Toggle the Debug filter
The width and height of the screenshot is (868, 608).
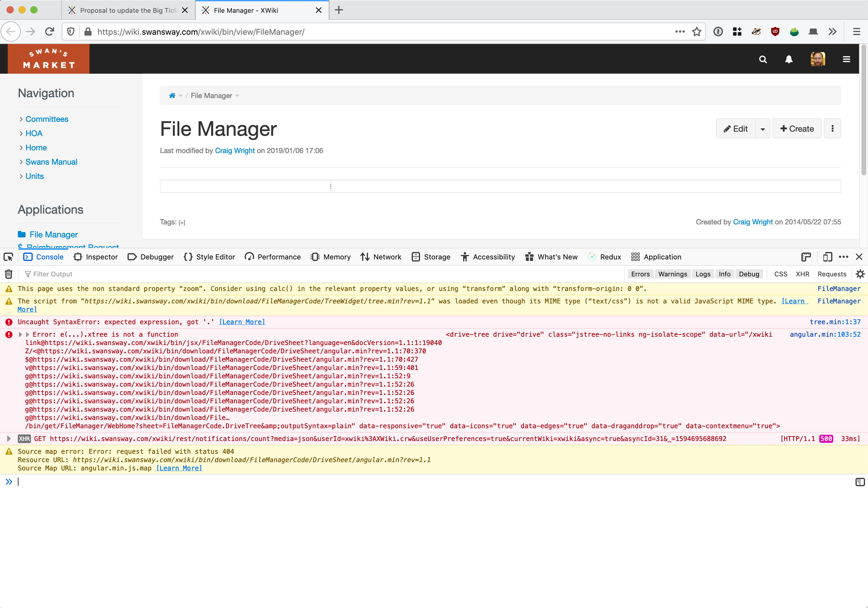tap(749, 274)
